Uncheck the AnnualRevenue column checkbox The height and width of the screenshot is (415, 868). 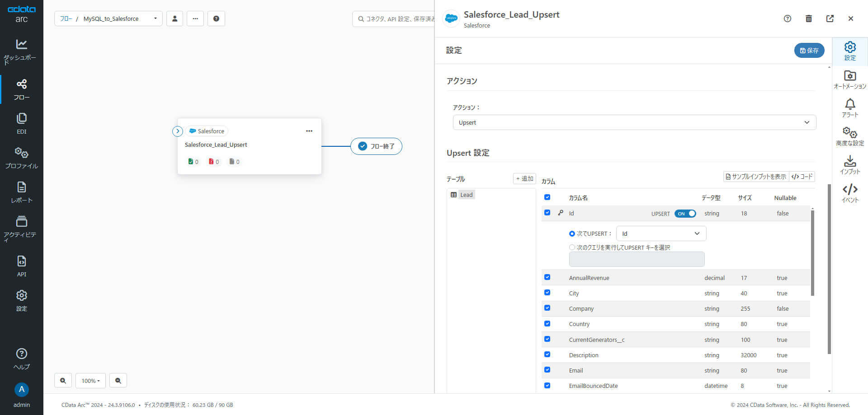pyautogui.click(x=547, y=277)
